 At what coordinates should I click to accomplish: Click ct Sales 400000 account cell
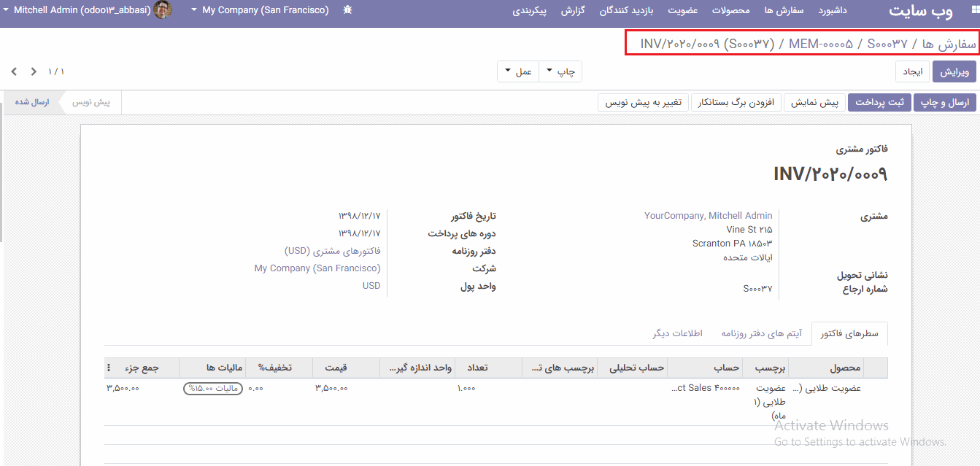(x=706, y=388)
